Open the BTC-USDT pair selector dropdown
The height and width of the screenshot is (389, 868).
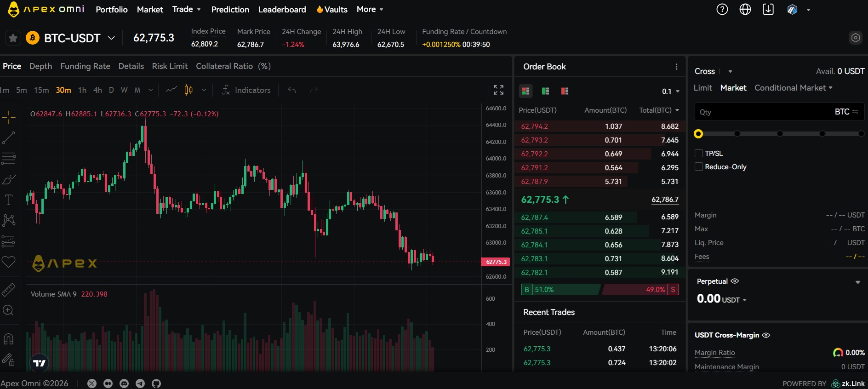(111, 38)
